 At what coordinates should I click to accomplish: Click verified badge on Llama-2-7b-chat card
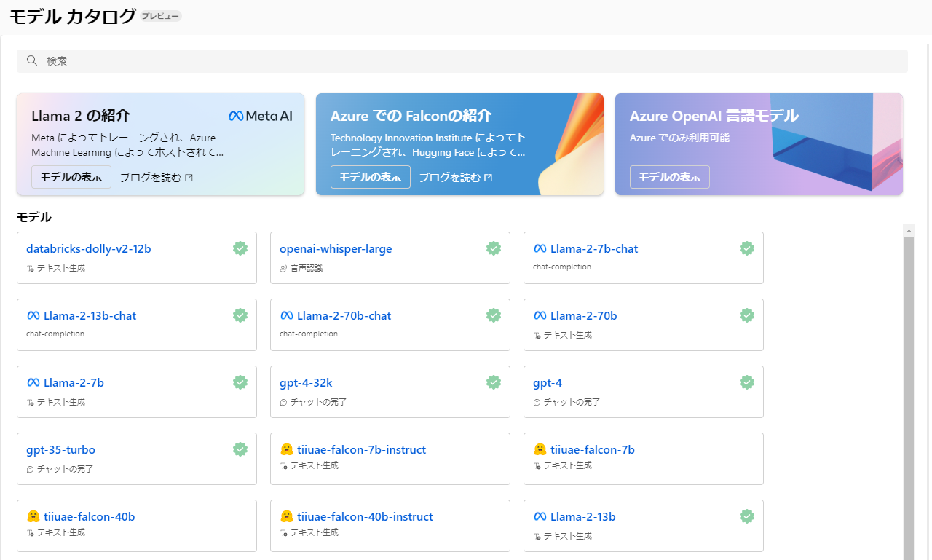747,248
